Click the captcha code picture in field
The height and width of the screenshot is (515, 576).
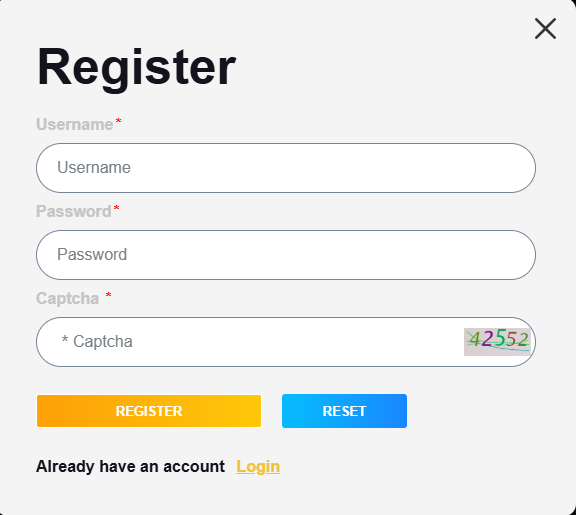click(497, 342)
